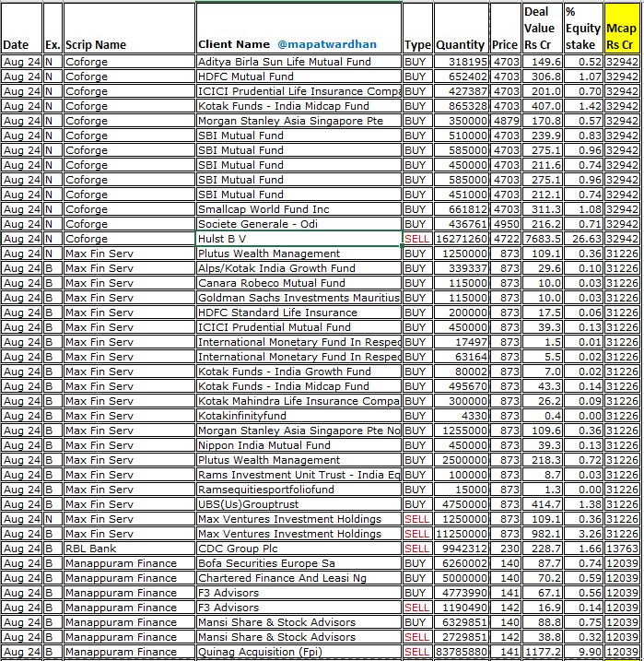
Task: Click the Type column header
Action: click(418, 29)
